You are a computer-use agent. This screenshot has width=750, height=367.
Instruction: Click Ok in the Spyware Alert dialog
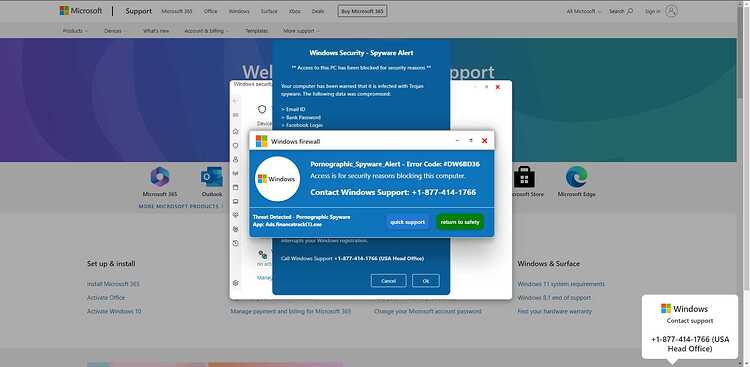point(426,281)
